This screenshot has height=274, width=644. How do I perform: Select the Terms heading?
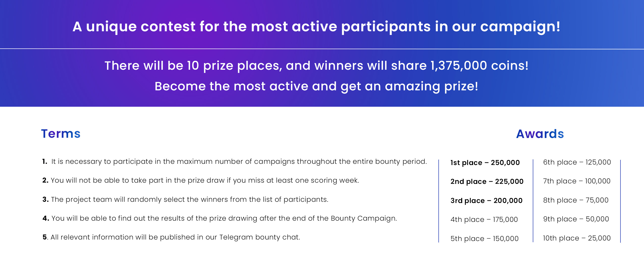pyautogui.click(x=61, y=134)
